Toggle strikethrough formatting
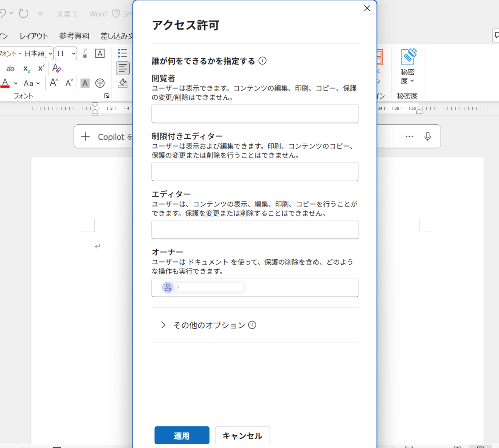 pyautogui.click(x=11, y=69)
